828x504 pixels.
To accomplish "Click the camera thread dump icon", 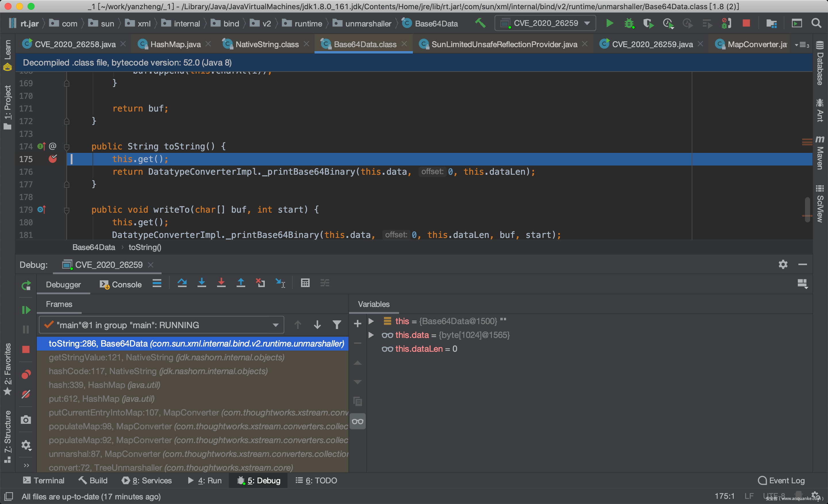I will [x=26, y=420].
